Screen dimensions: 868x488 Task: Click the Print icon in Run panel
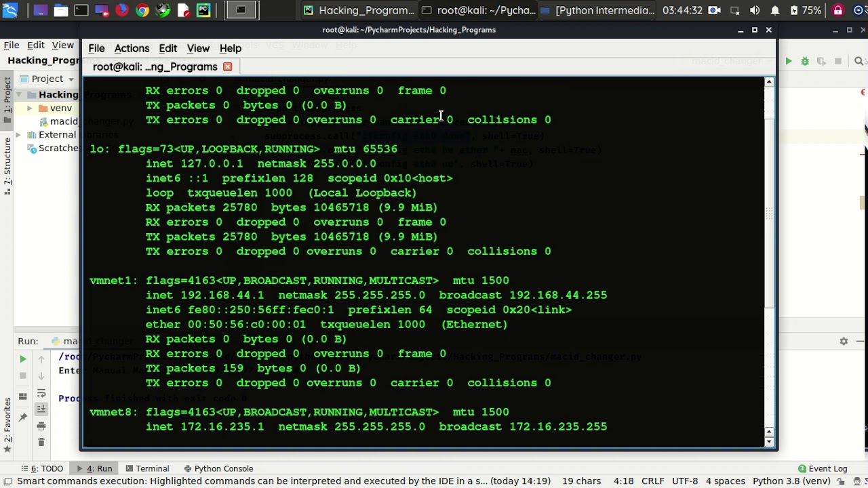[41, 426]
